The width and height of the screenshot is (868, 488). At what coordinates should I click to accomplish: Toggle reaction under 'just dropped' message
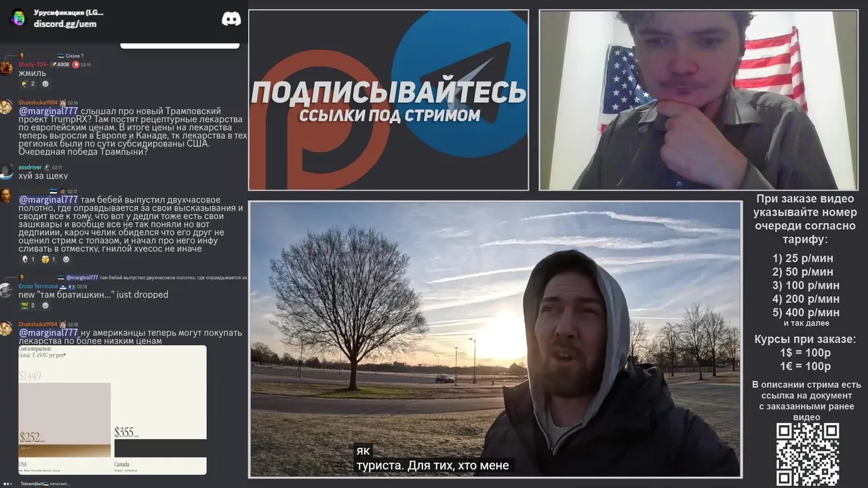[x=28, y=306]
